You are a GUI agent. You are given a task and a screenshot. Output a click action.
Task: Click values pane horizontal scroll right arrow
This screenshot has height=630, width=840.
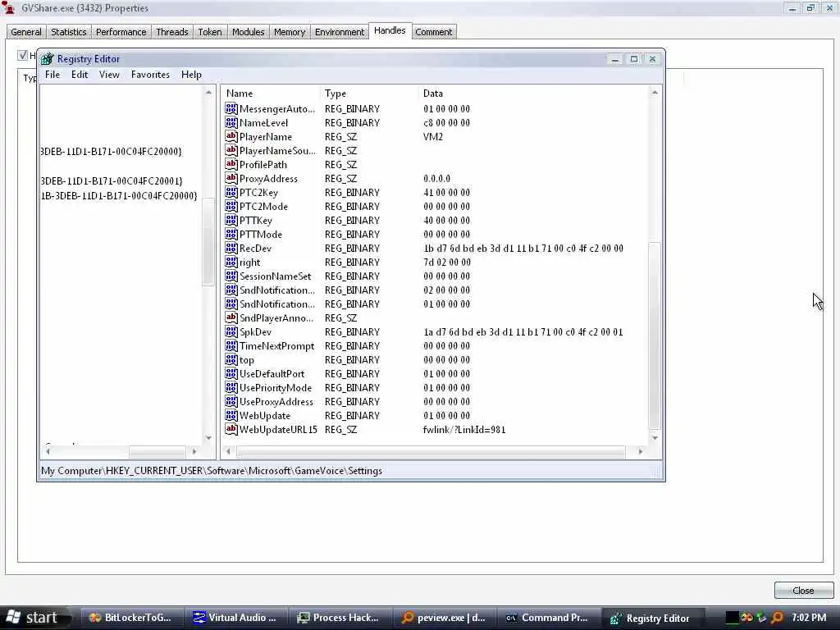click(x=640, y=452)
